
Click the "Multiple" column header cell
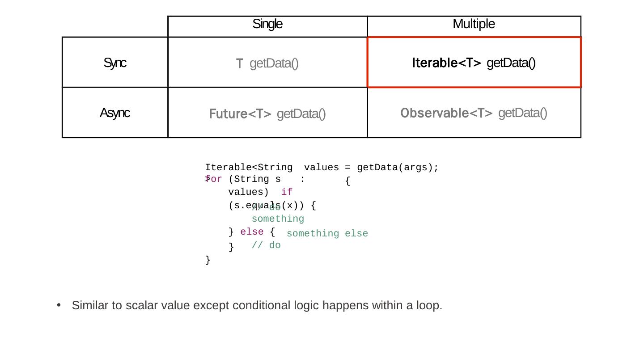pyautogui.click(x=474, y=25)
